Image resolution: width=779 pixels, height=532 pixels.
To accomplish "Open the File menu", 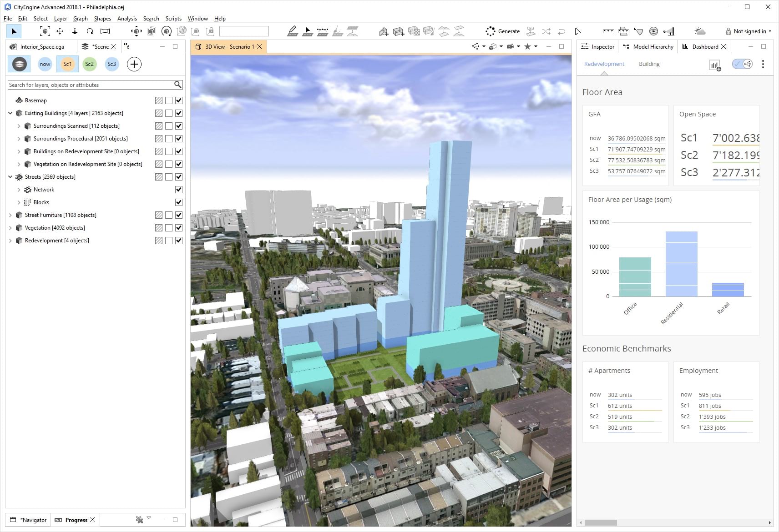I will [x=8, y=19].
